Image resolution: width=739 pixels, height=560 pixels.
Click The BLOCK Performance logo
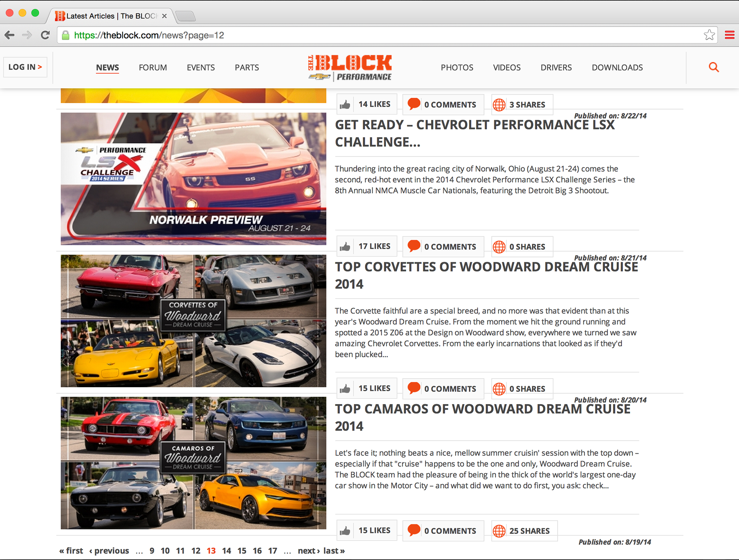click(x=349, y=67)
